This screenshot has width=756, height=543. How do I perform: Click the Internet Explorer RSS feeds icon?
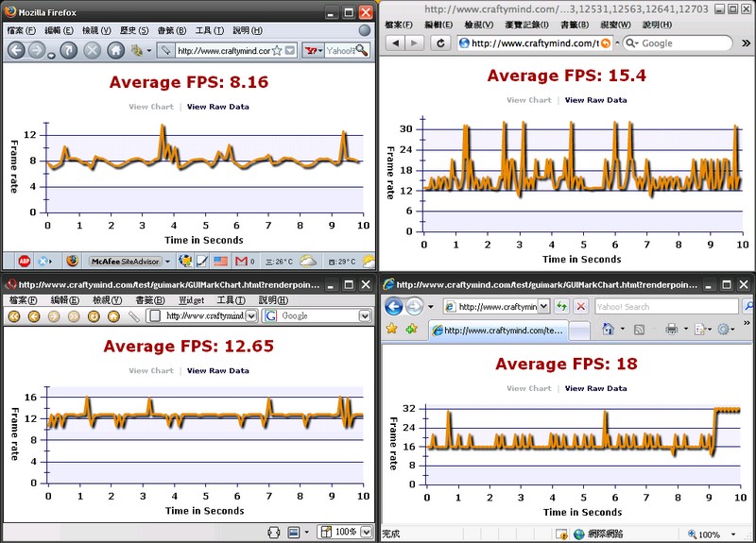pos(639,330)
